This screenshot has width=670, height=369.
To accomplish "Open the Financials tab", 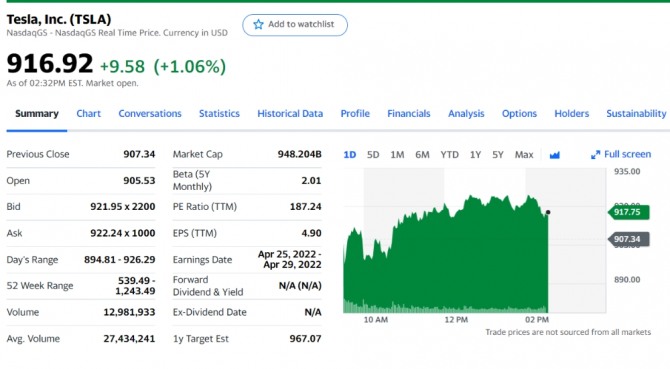I will [408, 114].
